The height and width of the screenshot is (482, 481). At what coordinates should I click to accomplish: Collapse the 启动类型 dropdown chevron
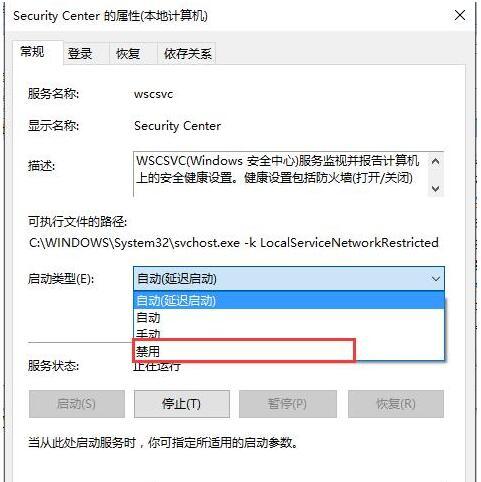point(435,279)
